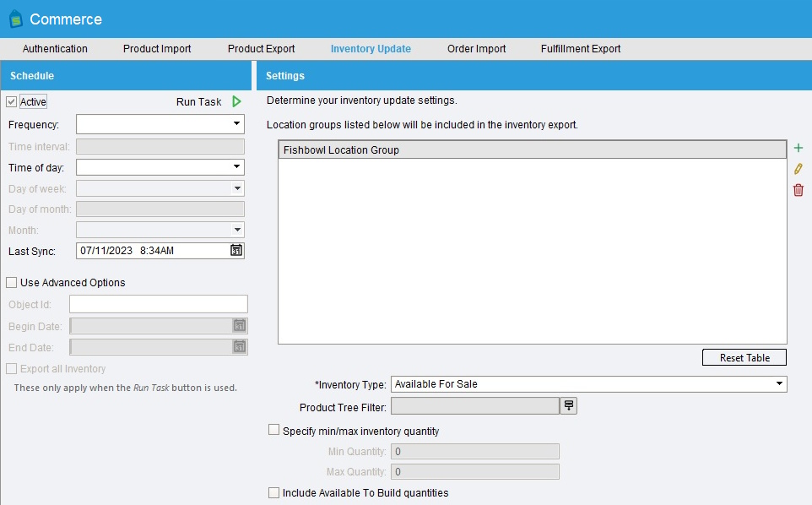Click the green Run Task play icon

click(236, 101)
